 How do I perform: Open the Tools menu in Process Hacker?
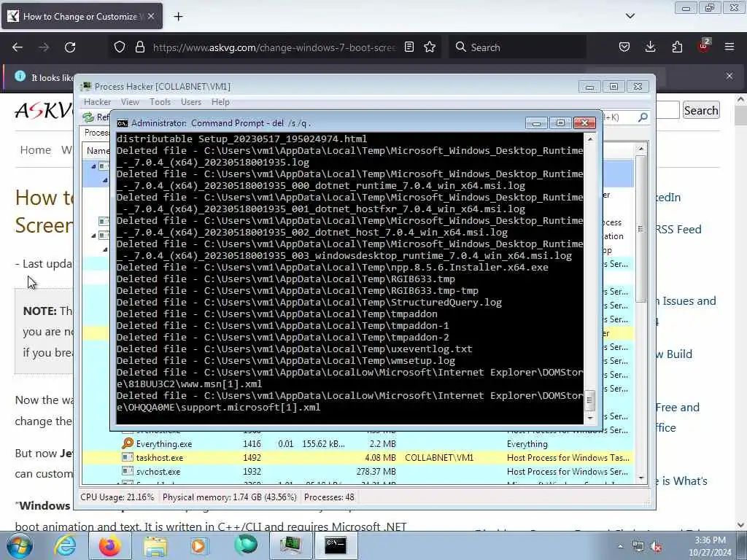click(x=160, y=102)
